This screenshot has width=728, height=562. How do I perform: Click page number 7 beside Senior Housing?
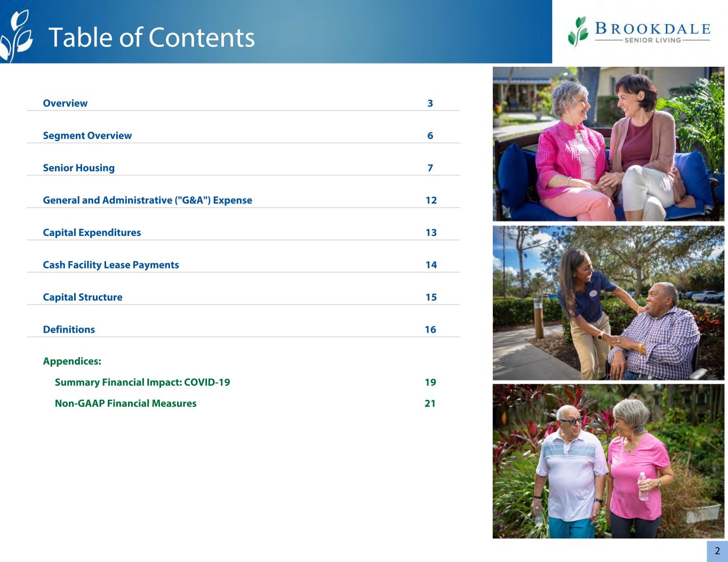point(430,168)
